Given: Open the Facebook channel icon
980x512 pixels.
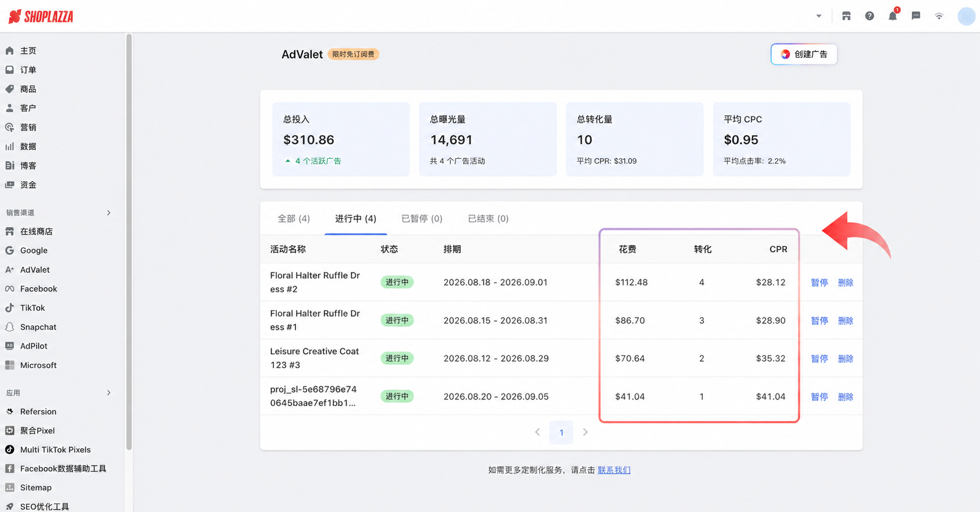Looking at the screenshot, I should 10,289.
